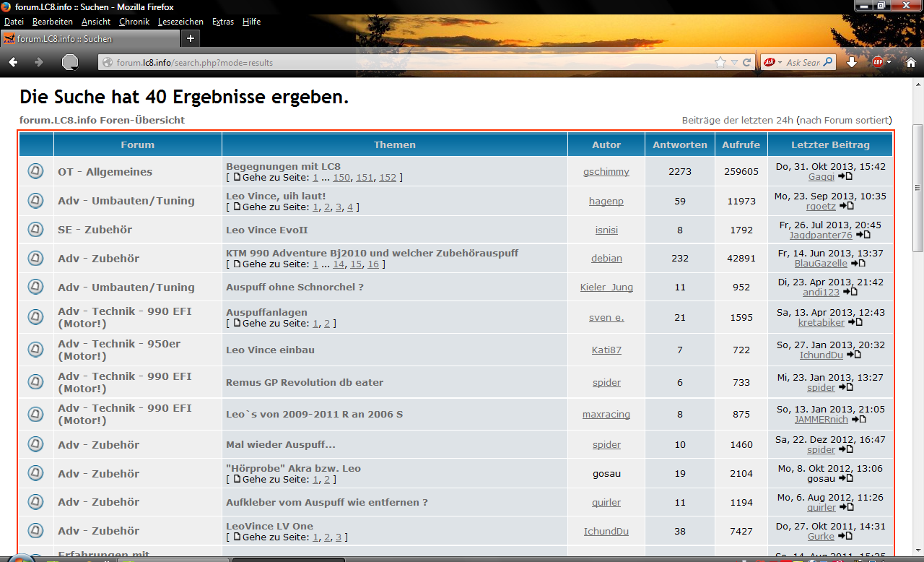Image resolution: width=924 pixels, height=562 pixels.
Task: Open the new tab plus button
Action: [191, 38]
